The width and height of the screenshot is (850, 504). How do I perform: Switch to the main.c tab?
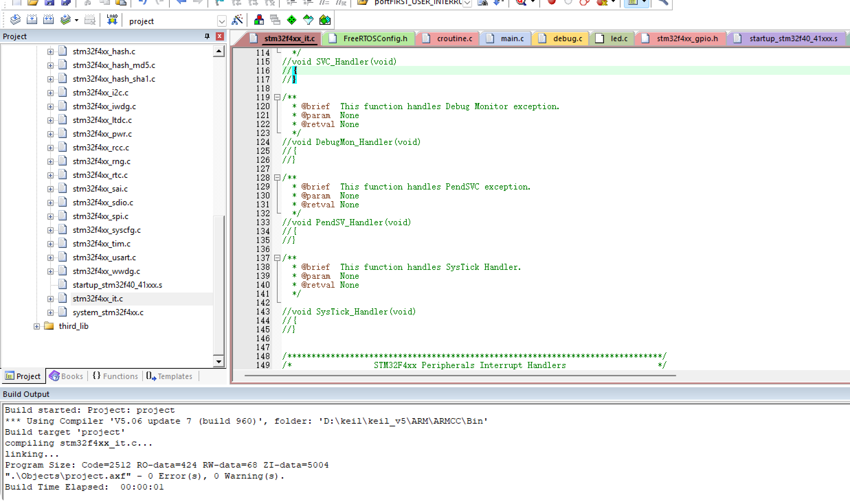pyautogui.click(x=512, y=38)
